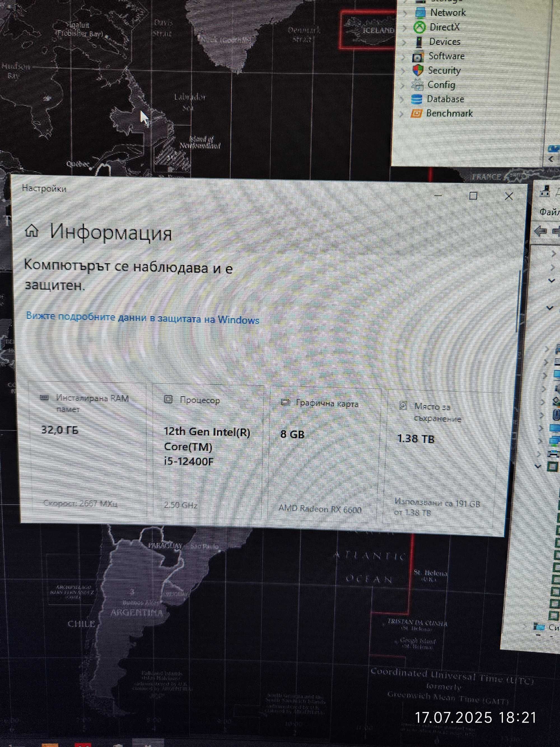This screenshot has width=560, height=747.
Task: Click the Database cylinder icon
Action: (x=417, y=99)
